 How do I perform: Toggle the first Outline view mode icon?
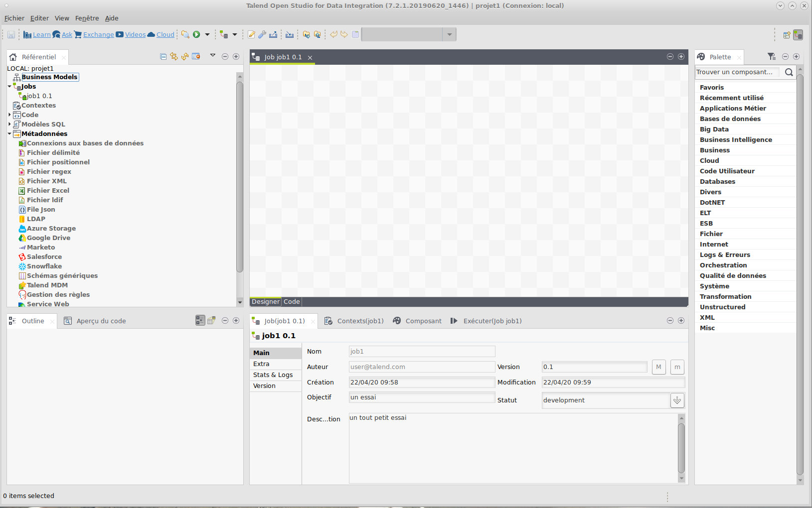coord(200,321)
